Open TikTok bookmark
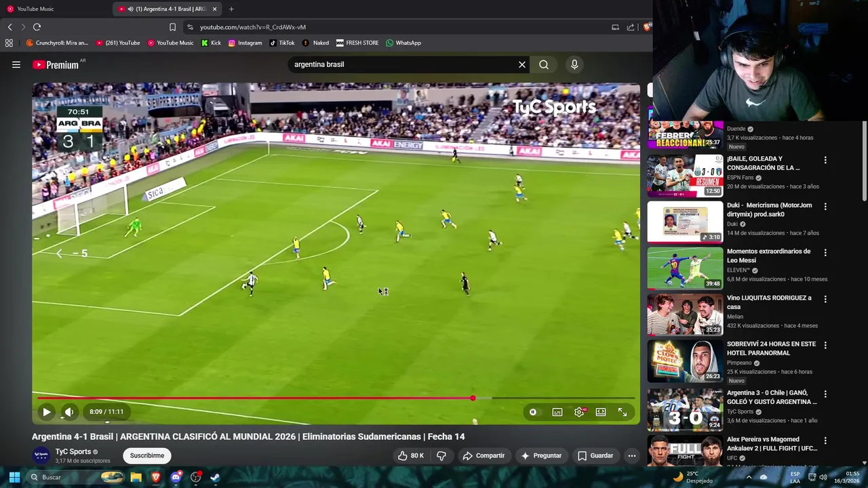 pyautogui.click(x=282, y=43)
